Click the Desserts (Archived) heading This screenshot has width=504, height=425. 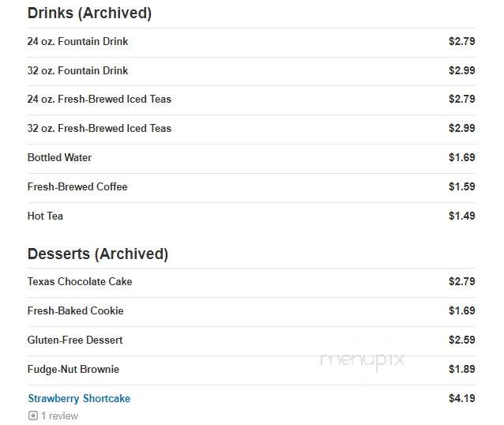coord(98,254)
